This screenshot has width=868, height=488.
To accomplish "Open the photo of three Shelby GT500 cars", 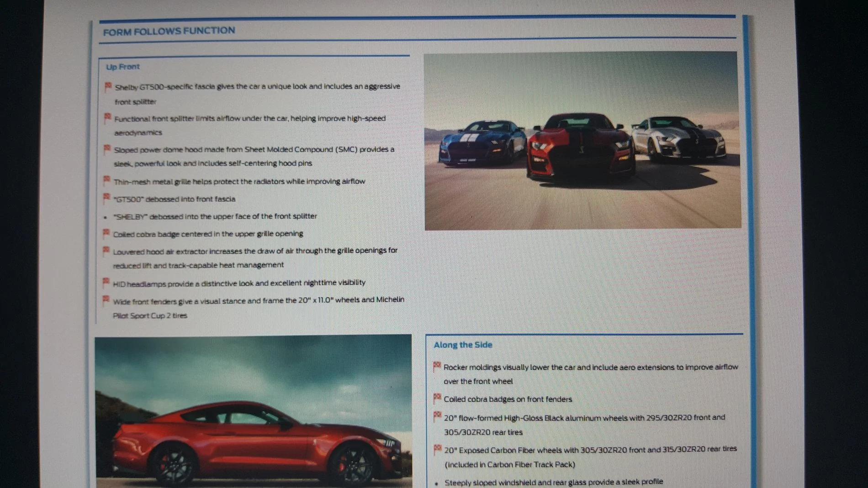I will (582, 141).
